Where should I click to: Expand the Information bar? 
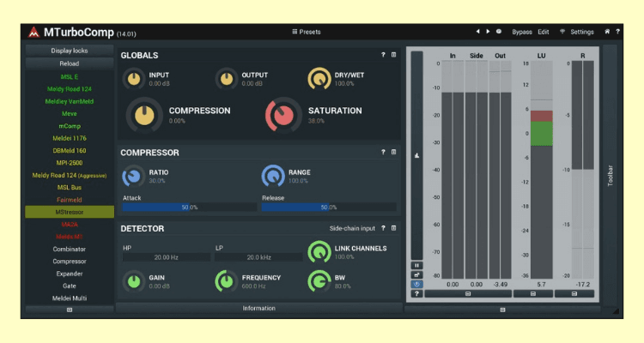[258, 308]
